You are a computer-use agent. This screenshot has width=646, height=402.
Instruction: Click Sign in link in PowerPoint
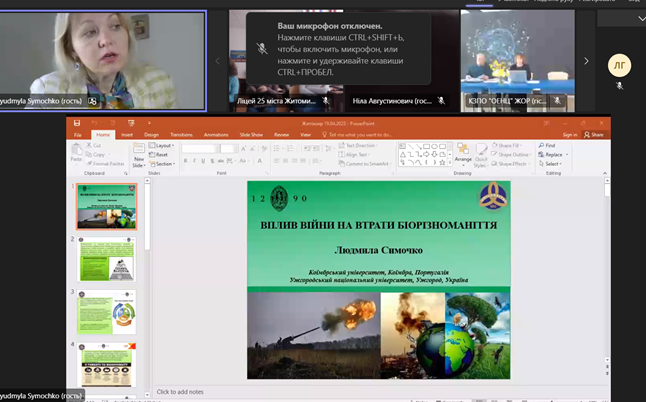tap(570, 135)
